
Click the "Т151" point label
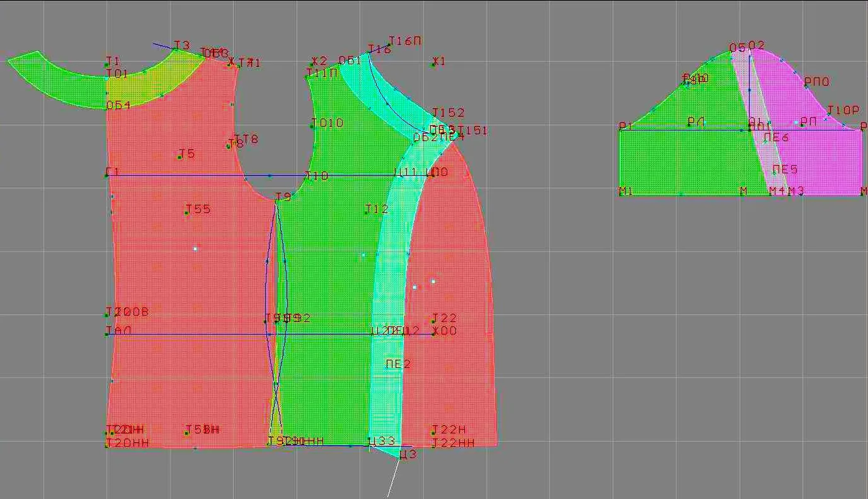coord(472,130)
